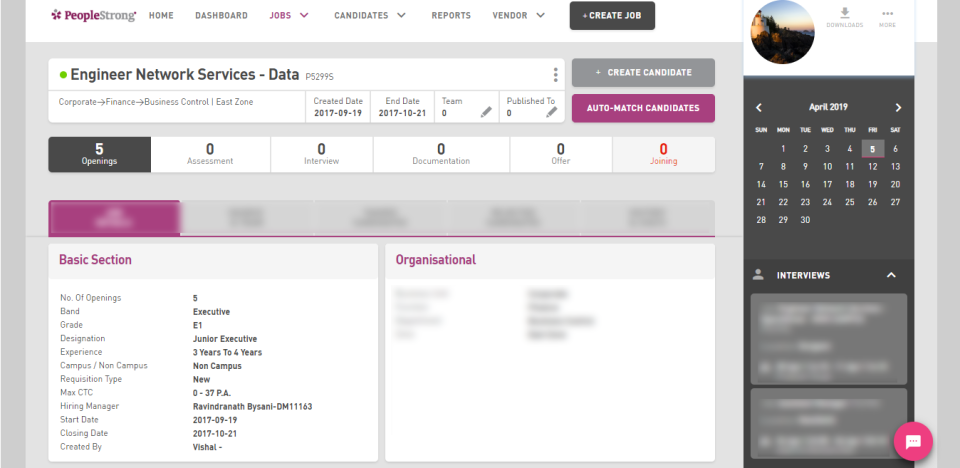Open the More dots menu
This screenshot has height=468, width=960.
tap(887, 13)
